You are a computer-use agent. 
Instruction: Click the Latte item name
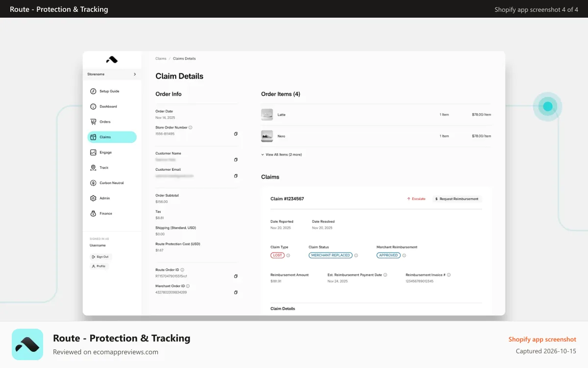click(281, 115)
